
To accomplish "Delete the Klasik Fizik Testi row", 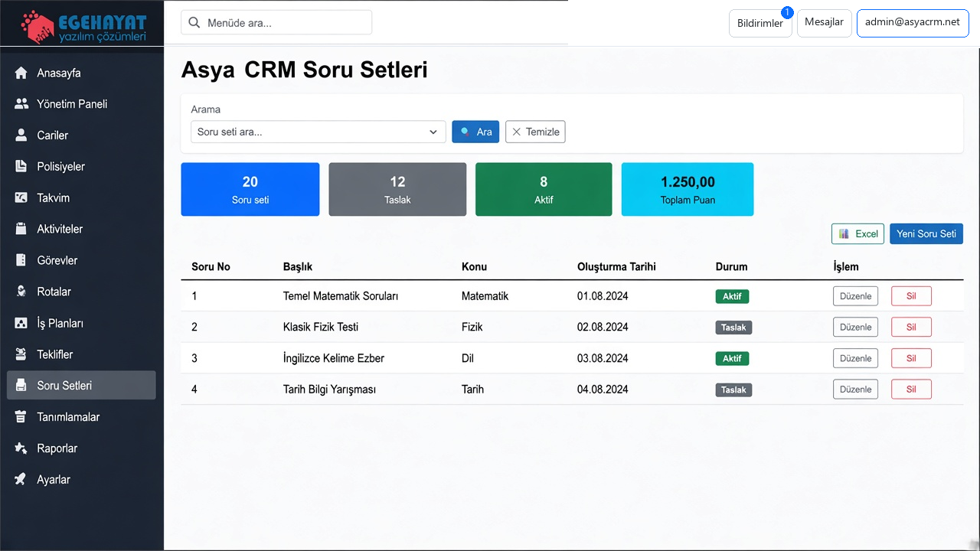I will 911,327.
